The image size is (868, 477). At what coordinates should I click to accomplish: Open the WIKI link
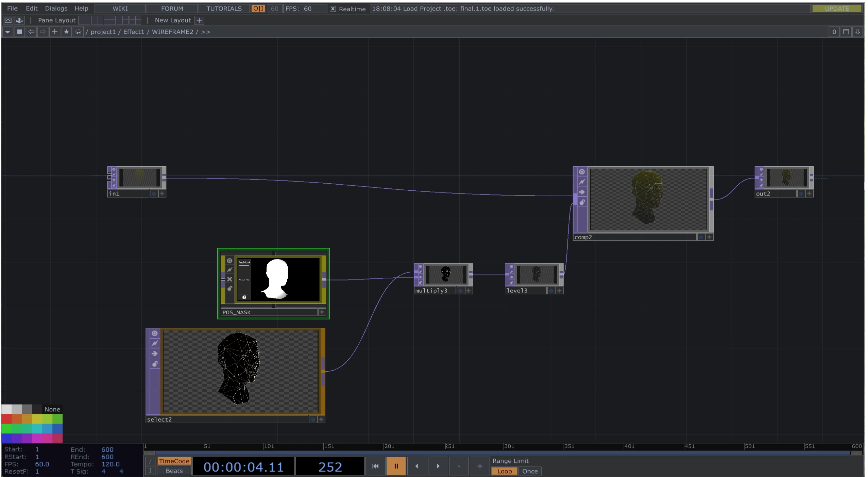point(120,8)
